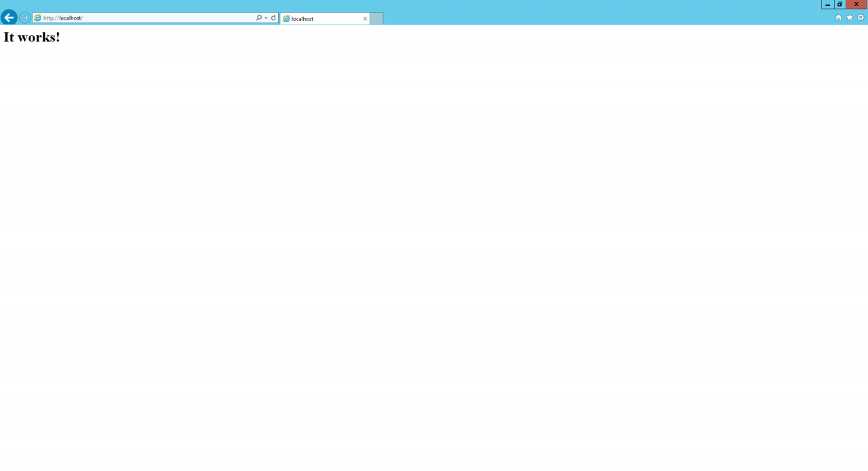The height and width of the screenshot is (471, 868).
Task: Restore down the browser window
Action: (840, 4)
